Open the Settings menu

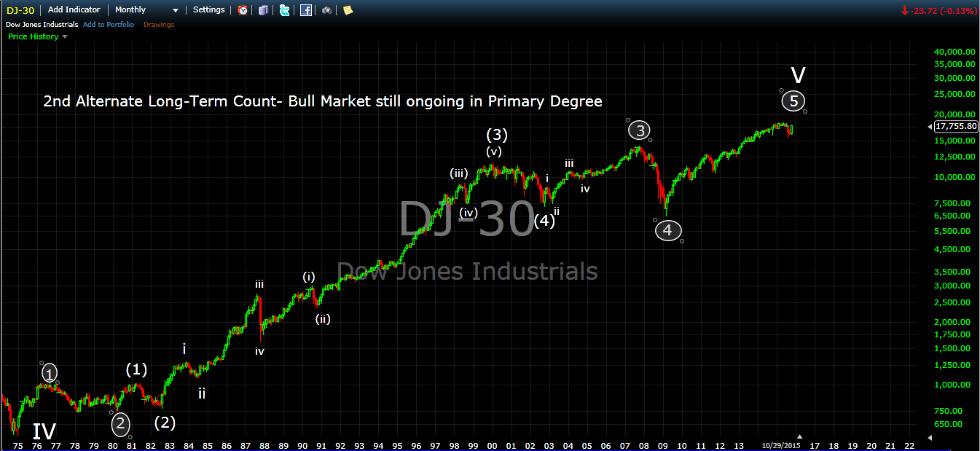pos(209,10)
